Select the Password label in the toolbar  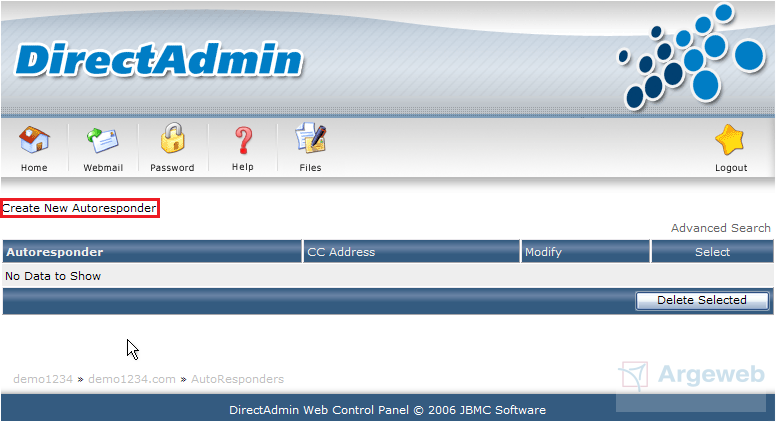click(172, 168)
